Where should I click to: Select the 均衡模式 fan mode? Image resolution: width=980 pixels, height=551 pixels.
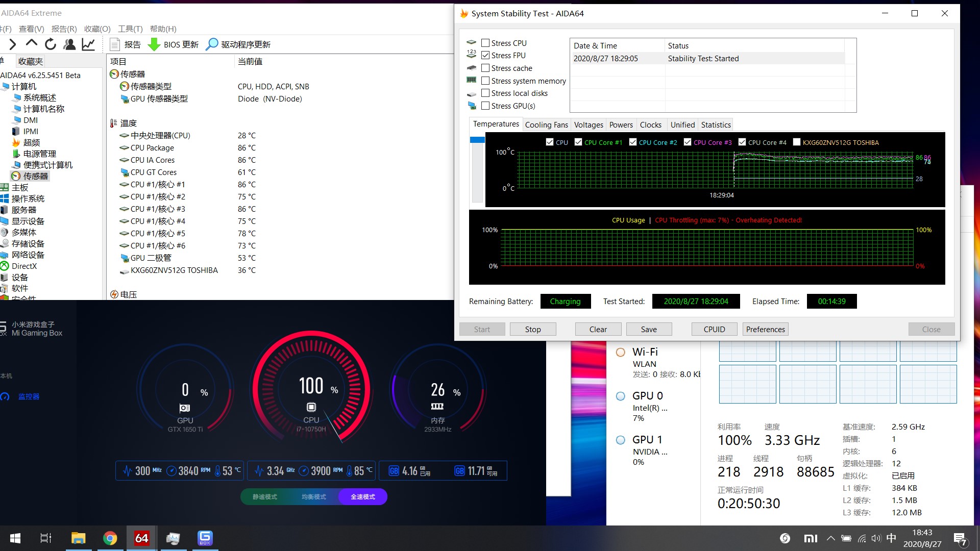tap(313, 496)
